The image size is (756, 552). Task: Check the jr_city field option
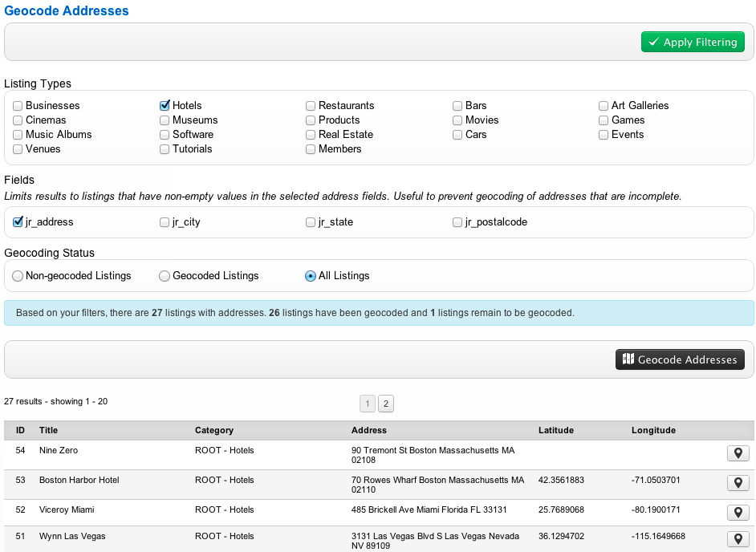click(165, 222)
